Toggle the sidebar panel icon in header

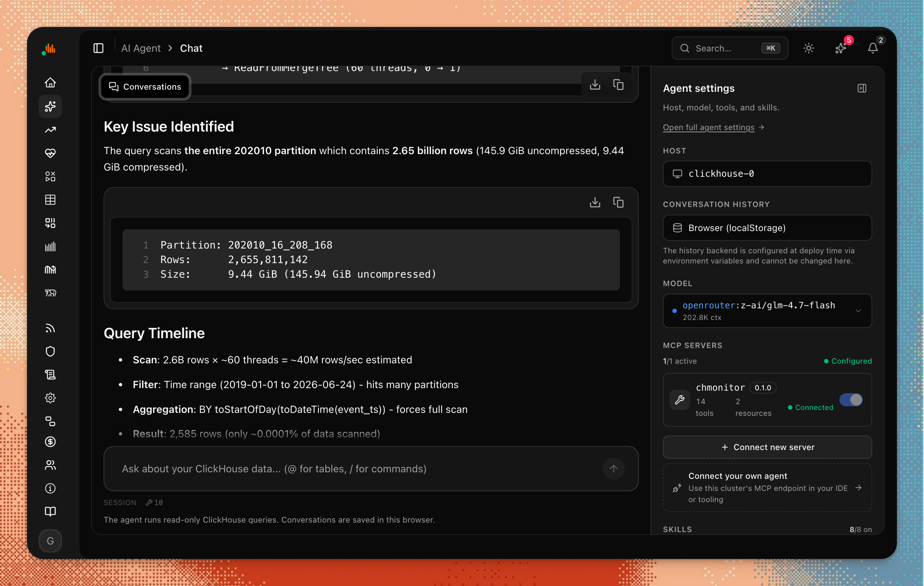pos(98,48)
